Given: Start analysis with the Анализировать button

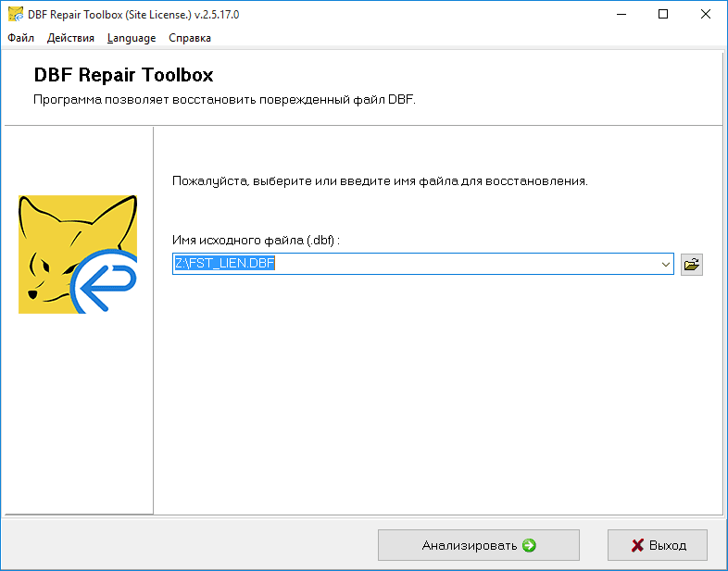Looking at the screenshot, I should point(478,545).
